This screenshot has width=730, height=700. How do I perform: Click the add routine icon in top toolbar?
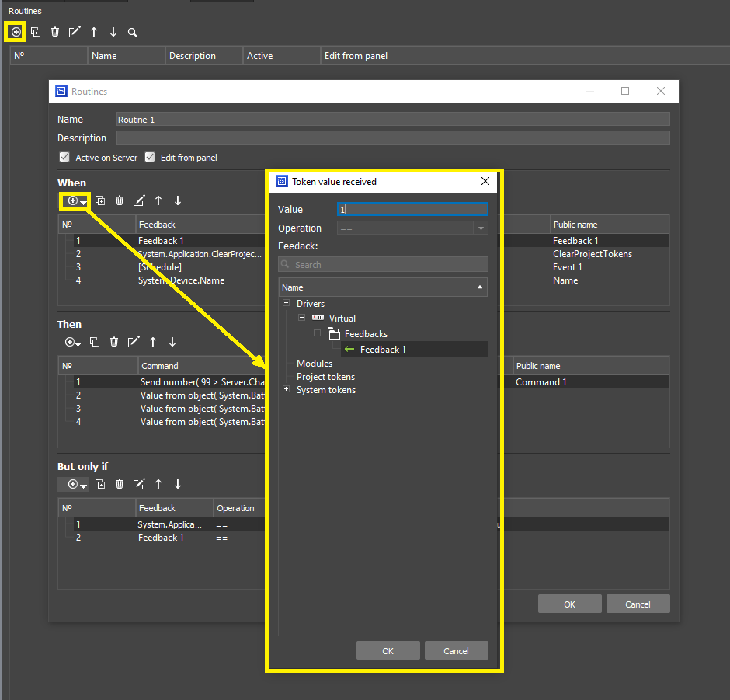point(16,32)
